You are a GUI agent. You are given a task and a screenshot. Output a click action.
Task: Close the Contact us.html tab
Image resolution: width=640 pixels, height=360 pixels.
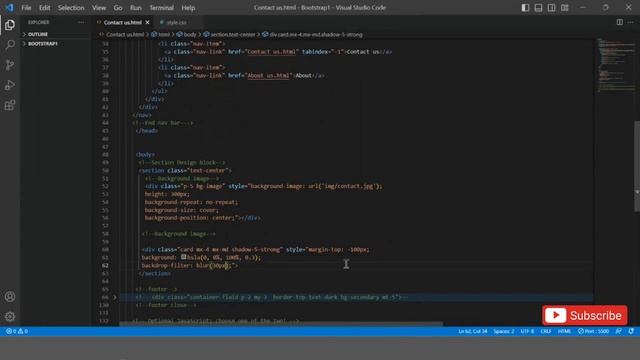[147, 22]
